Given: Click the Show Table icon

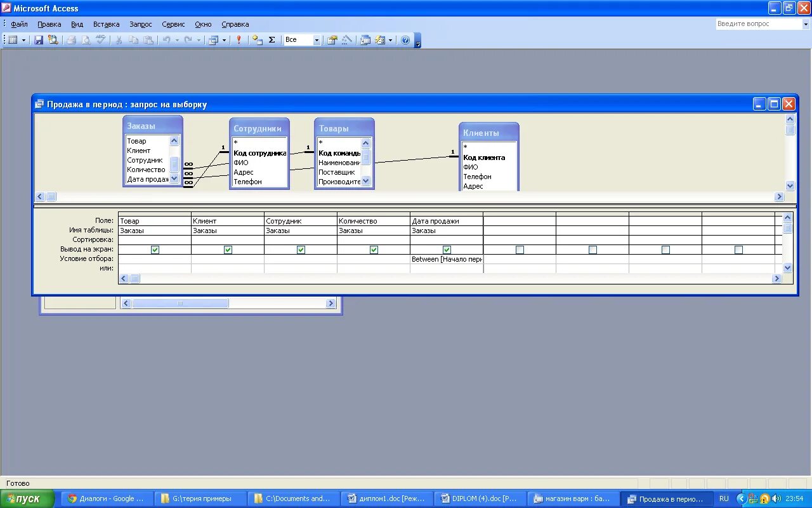Looking at the screenshot, I should click(x=257, y=40).
